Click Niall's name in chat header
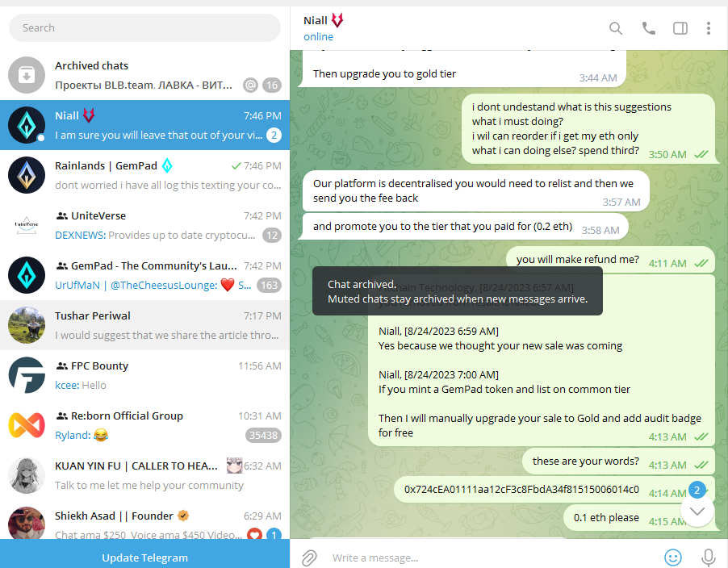728x568 pixels. (x=316, y=20)
